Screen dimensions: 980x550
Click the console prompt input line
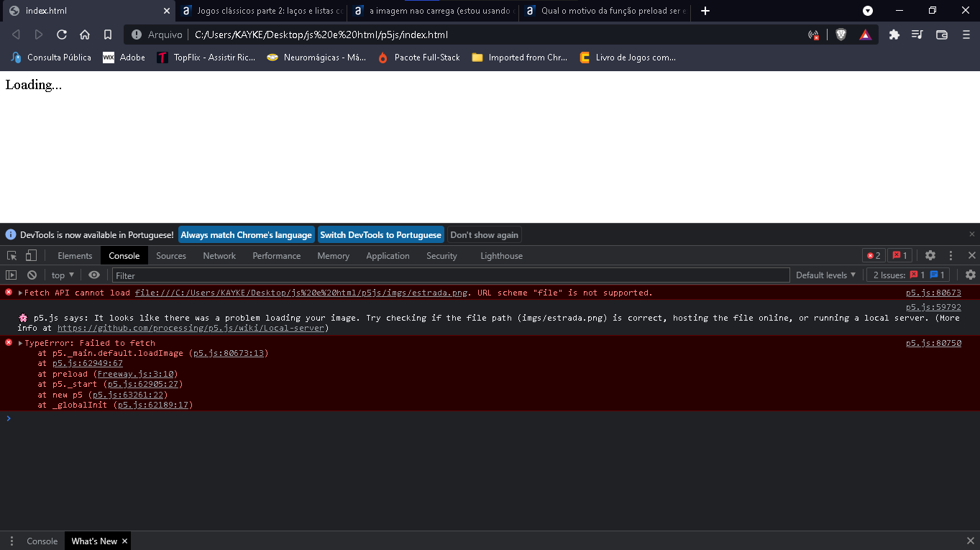click(x=490, y=418)
